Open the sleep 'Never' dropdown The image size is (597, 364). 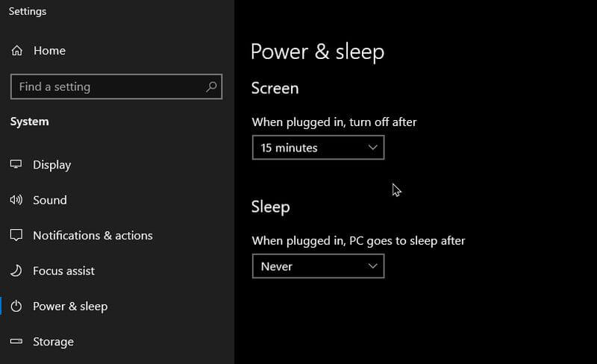[318, 266]
